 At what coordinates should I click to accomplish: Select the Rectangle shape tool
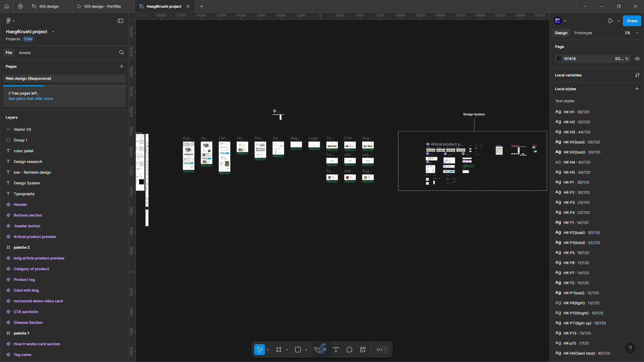[298, 350]
